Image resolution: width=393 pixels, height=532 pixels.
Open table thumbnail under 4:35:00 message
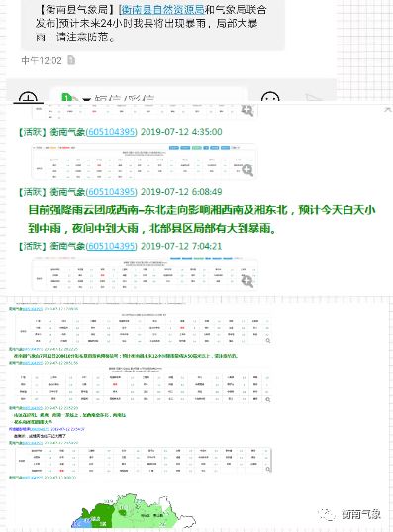145,161
